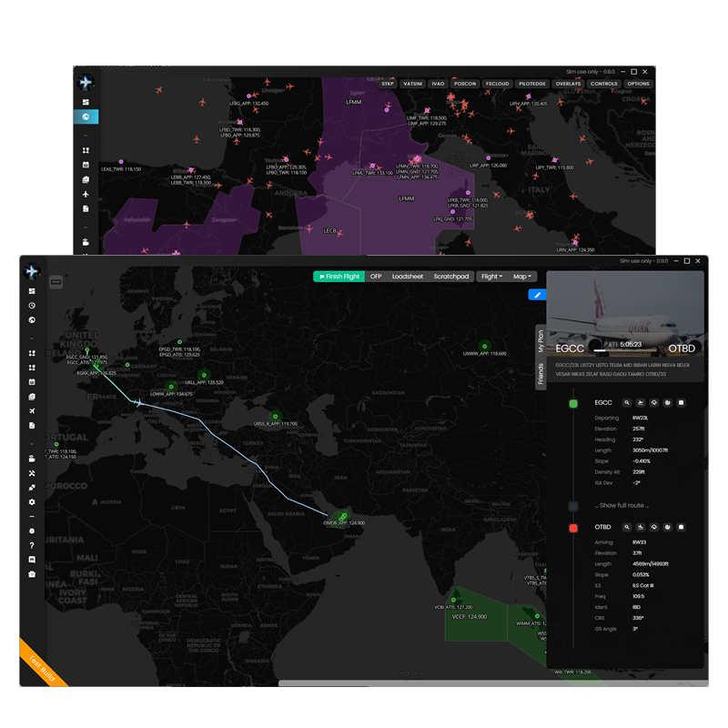Click the search icon next to EGCC
728x728 pixels.
pyautogui.click(x=627, y=402)
